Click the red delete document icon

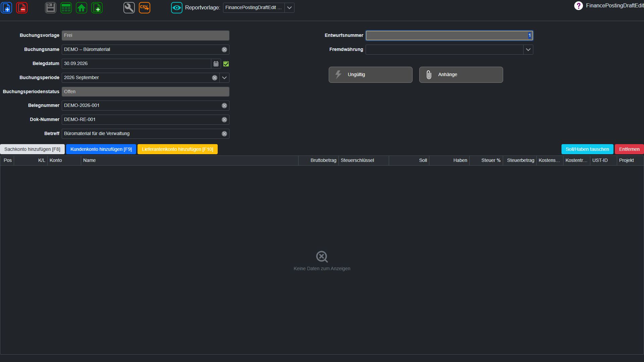tap(22, 8)
